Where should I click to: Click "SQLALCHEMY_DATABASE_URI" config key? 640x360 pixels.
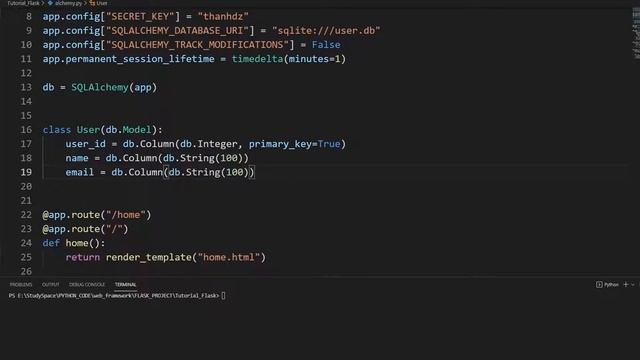pos(177,31)
